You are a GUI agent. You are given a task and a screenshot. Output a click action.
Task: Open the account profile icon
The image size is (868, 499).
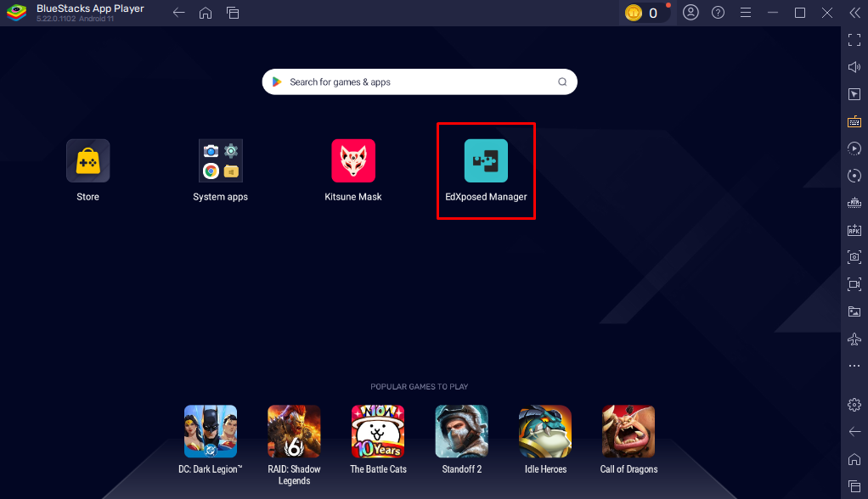click(690, 12)
